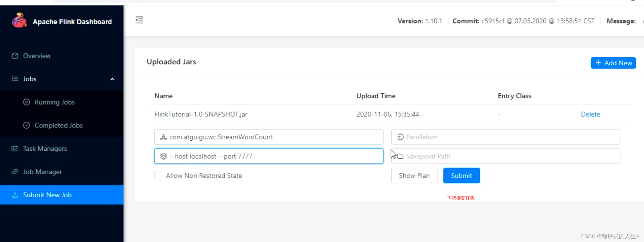
Task: Collapse the Jobs submenu chevron
Action: (112, 79)
